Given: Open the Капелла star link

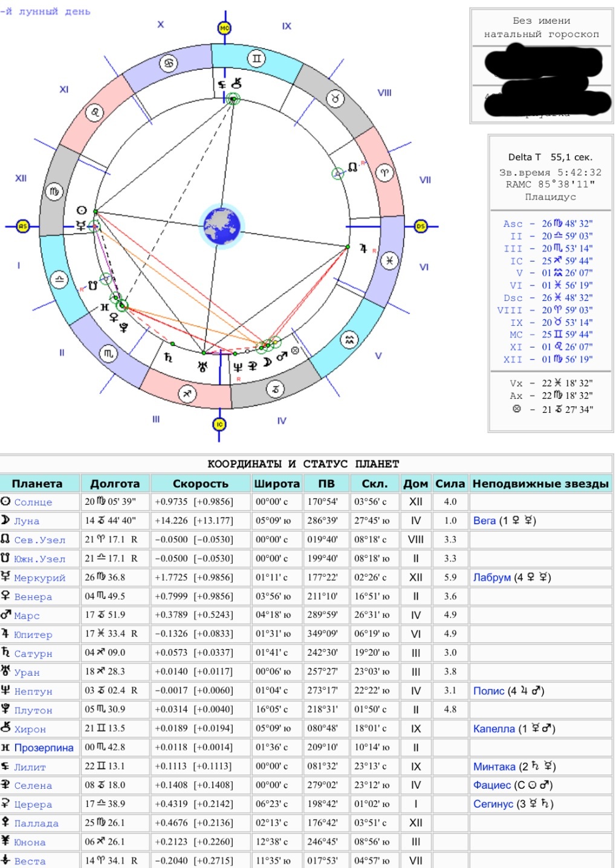Looking at the screenshot, I should pos(494,728).
